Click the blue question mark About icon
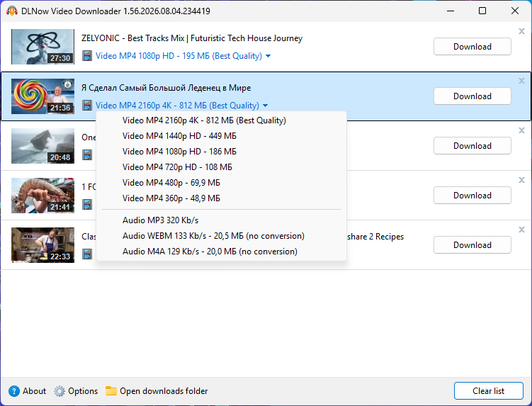The height and width of the screenshot is (406, 532). pyautogui.click(x=14, y=391)
